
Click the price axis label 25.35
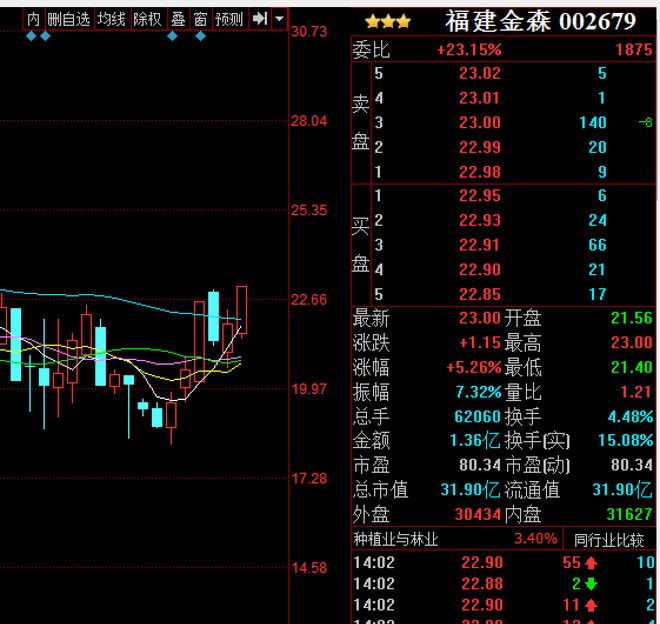tap(309, 211)
